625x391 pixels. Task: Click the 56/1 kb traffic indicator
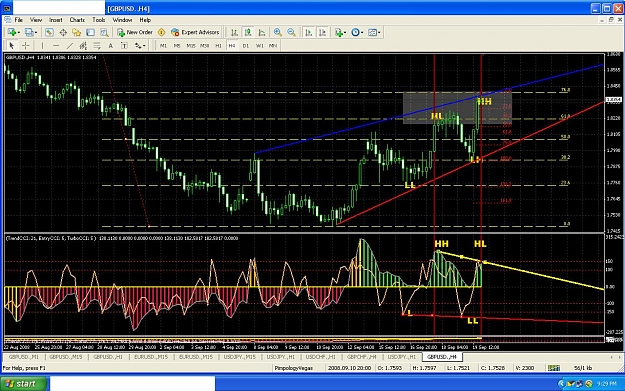pos(583,368)
